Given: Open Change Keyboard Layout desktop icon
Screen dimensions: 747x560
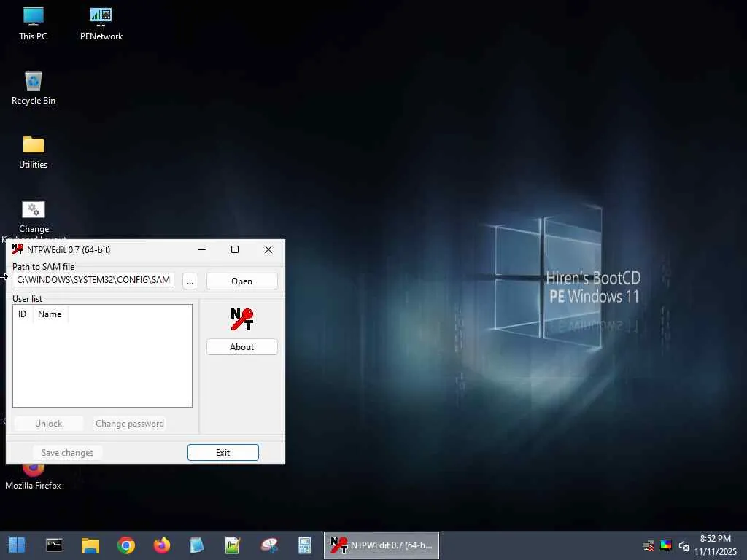Looking at the screenshot, I should (34, 217).
